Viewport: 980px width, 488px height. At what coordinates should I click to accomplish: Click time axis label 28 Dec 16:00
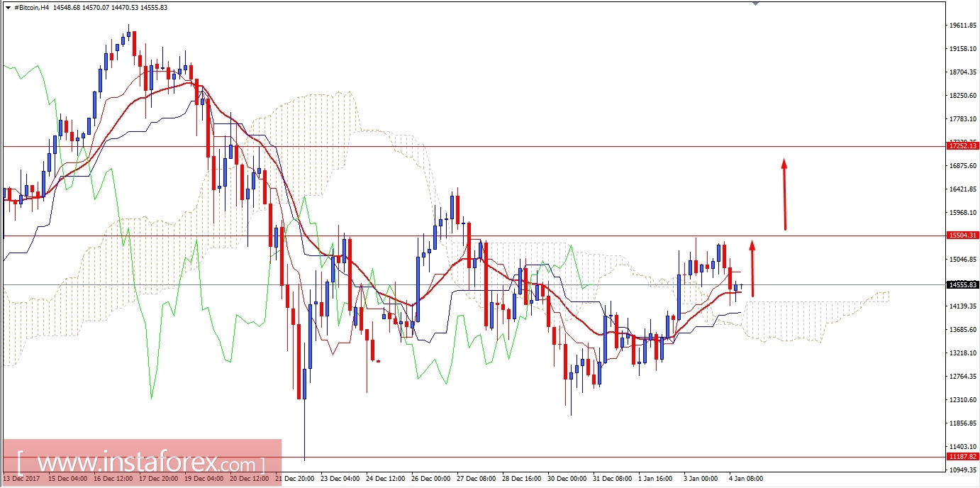(523, 479)
